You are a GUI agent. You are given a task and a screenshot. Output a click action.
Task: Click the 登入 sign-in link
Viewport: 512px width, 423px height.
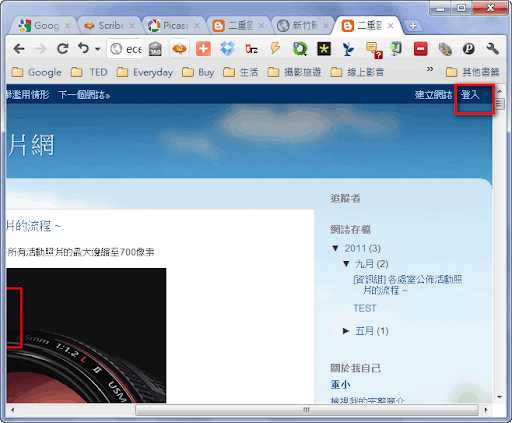point(470,95)
